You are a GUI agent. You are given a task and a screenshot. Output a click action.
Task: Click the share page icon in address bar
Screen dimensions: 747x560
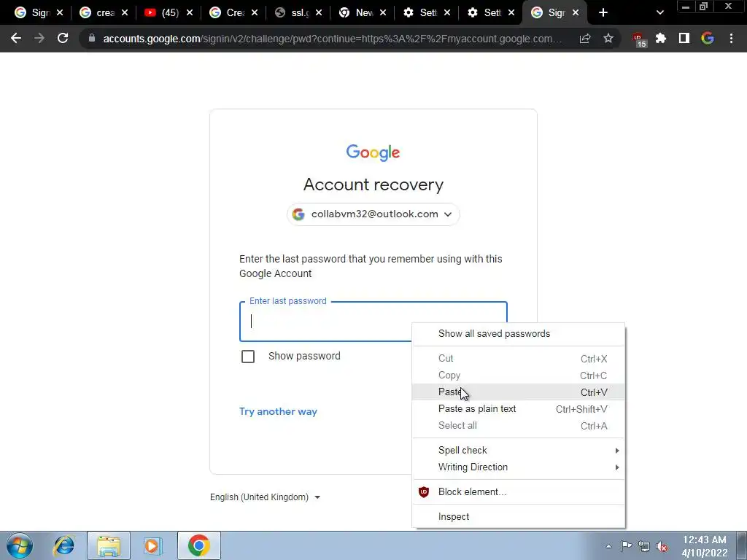click(x=585, y=39)
